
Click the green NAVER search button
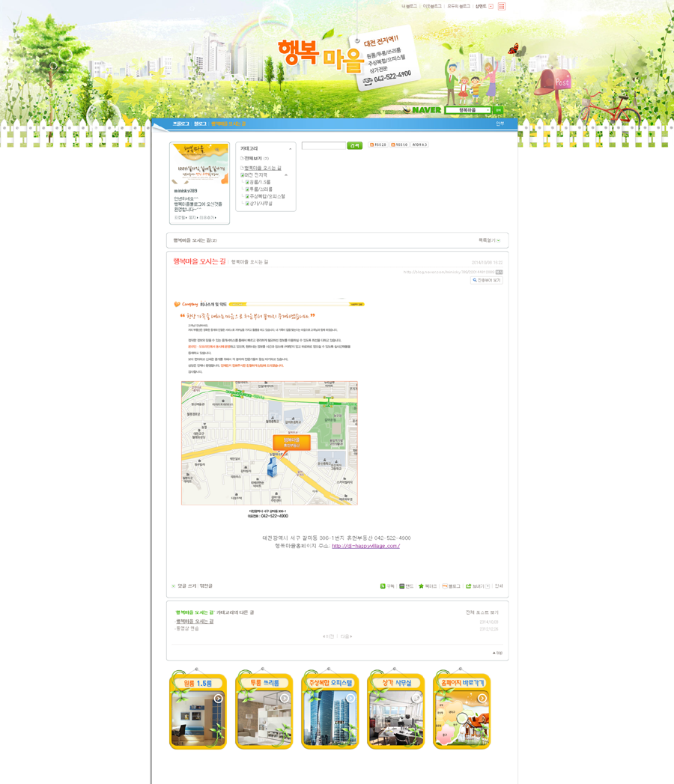[498, 110]
